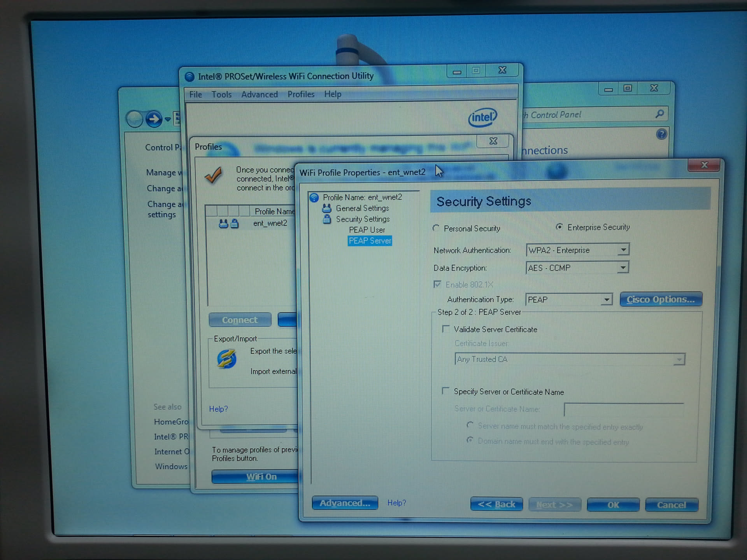Select the Personal Security radio button
This screenshot has width=747, height=560.
[436, 228]
